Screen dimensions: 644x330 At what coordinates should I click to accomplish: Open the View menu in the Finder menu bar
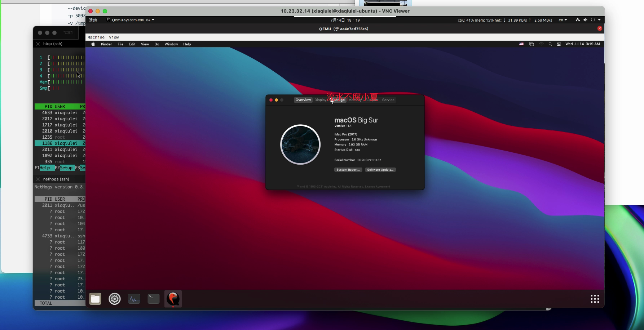[x=145, y=44]
